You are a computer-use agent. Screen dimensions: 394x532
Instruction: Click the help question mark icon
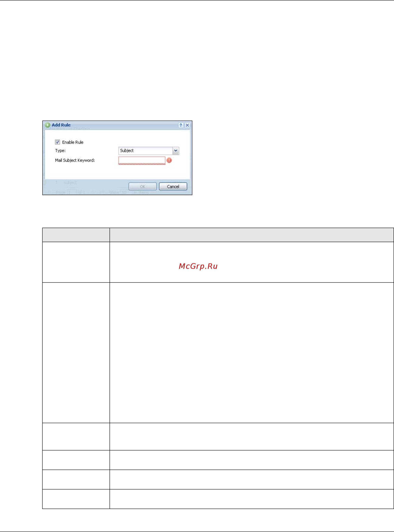pos(181,125)
